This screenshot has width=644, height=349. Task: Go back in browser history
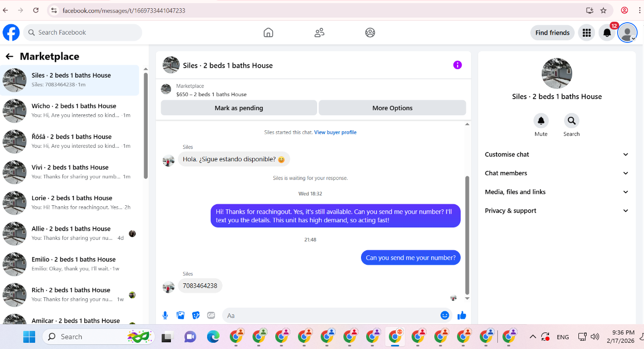click(5, 10)
